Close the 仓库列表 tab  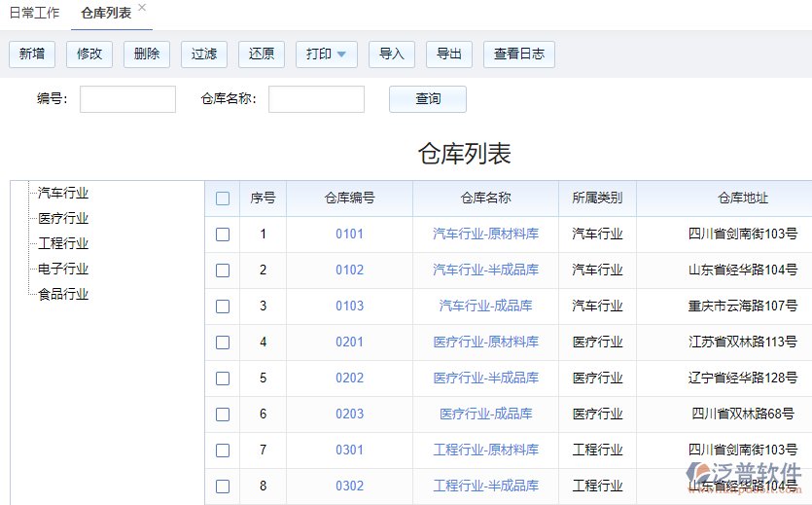tap(142, 8)
